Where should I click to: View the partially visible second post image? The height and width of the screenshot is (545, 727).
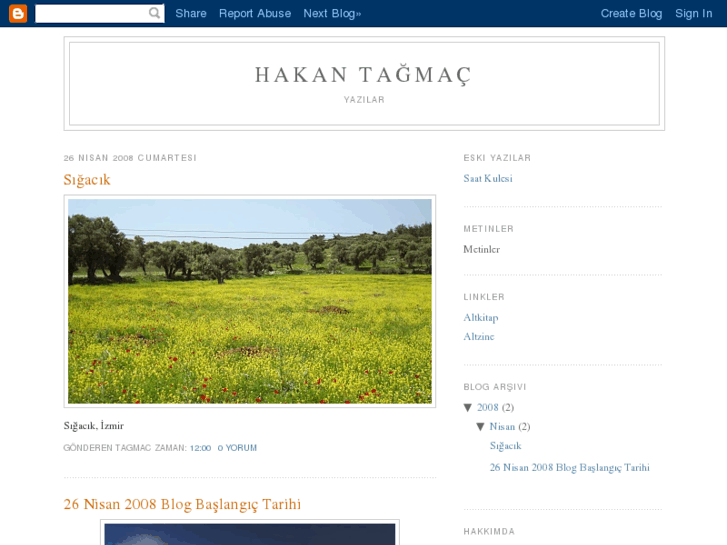249,534
